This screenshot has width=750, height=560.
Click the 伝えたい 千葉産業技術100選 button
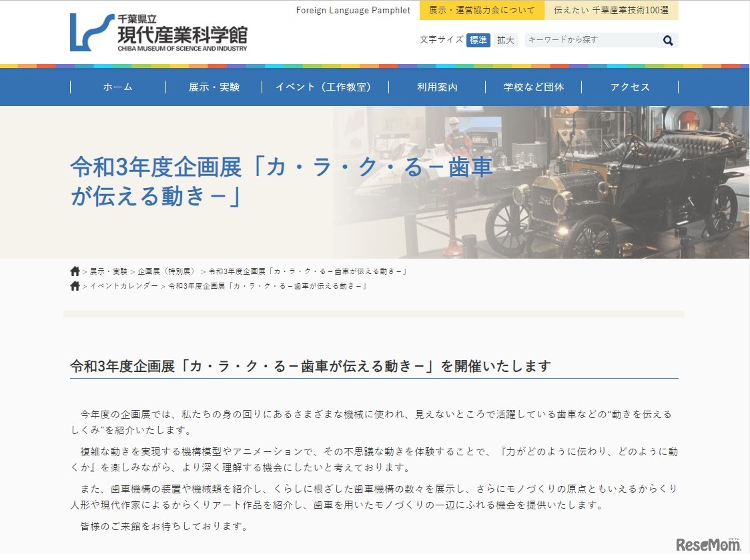pyautogui.click(x=612, y=10)
